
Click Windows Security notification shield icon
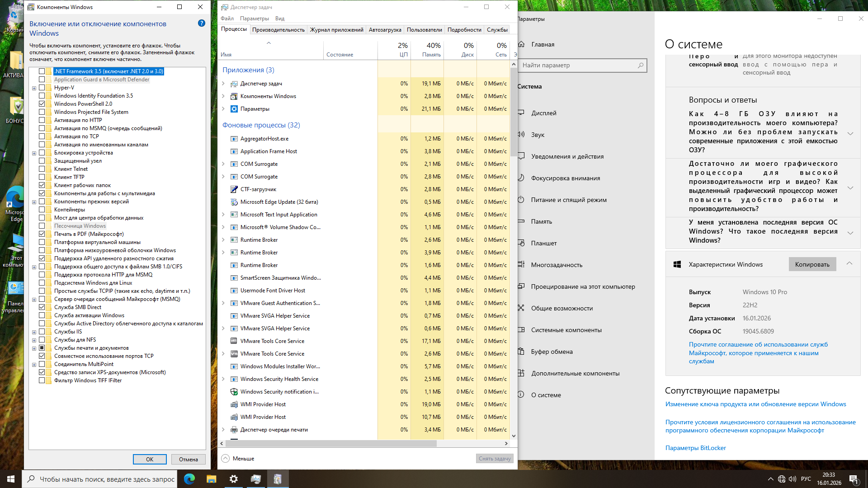pos(234,392)
